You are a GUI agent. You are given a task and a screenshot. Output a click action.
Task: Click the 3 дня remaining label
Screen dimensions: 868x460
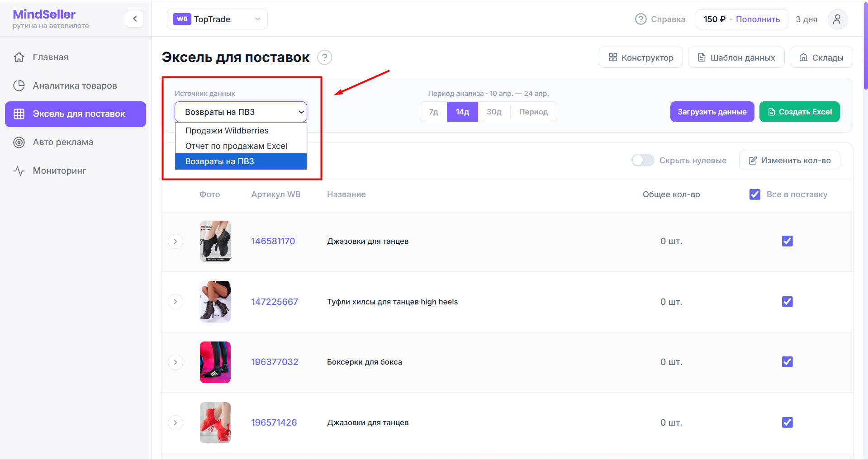point(806,19)
